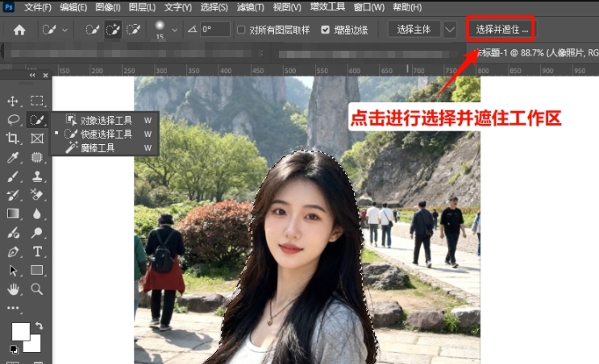Click the Smudge/Mixer Brush tool icon
Viewport: 599px width, 364px height.
13,233
